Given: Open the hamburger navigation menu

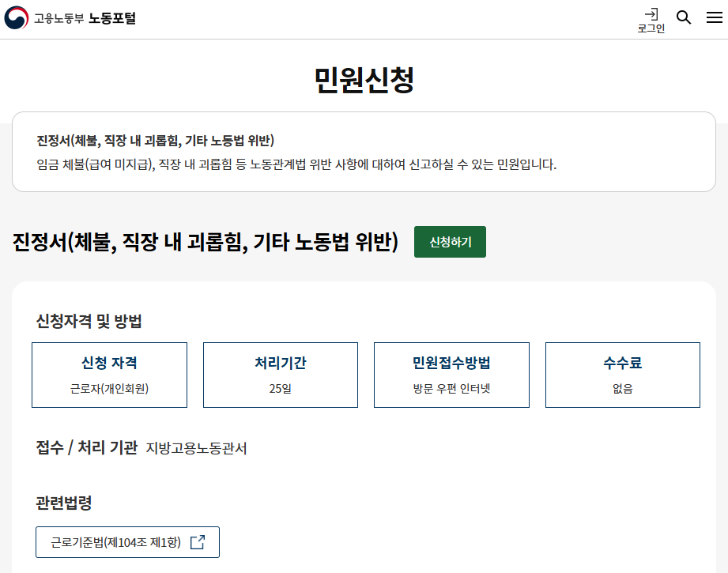Looking at the screenshot, I should coord(714,17).
